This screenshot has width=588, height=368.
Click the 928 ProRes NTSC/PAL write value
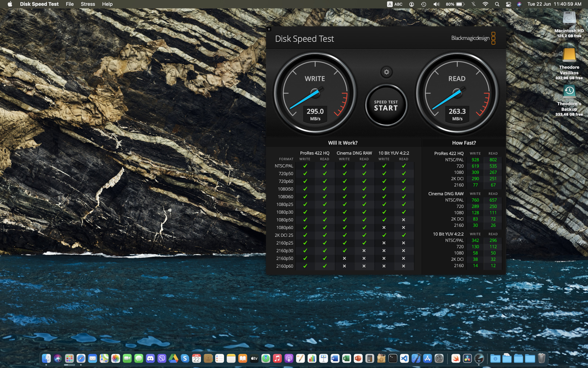tap(475, 160)
